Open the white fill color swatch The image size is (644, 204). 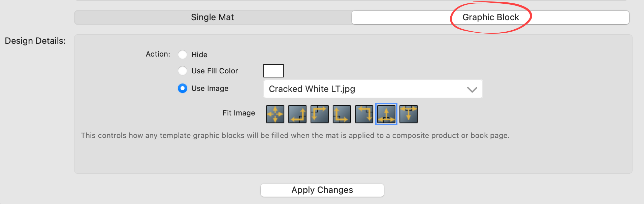click(273, 71)
